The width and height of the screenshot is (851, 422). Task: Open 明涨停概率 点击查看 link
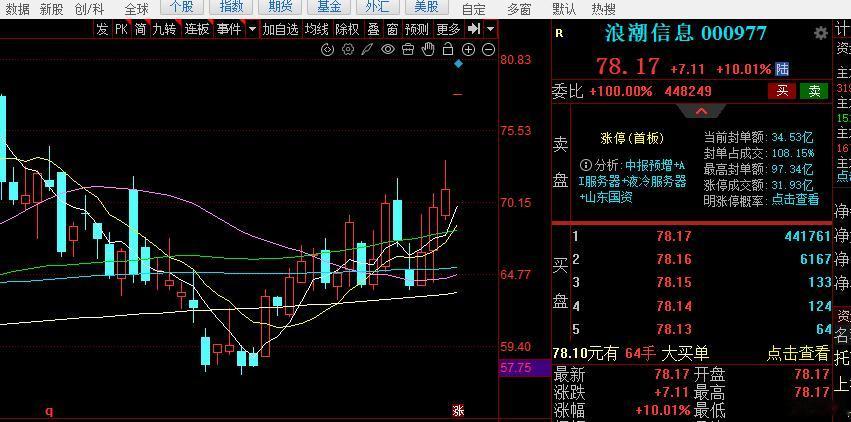click(795, 200)
